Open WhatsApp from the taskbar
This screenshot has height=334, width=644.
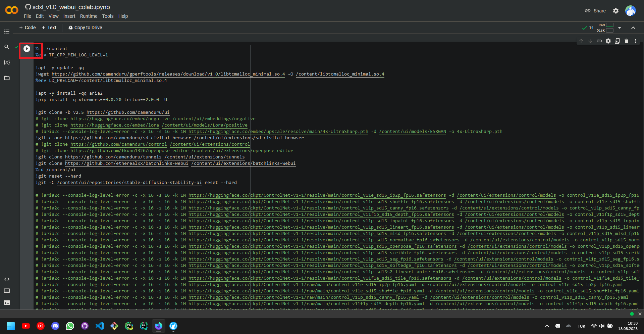pos(70,326)
